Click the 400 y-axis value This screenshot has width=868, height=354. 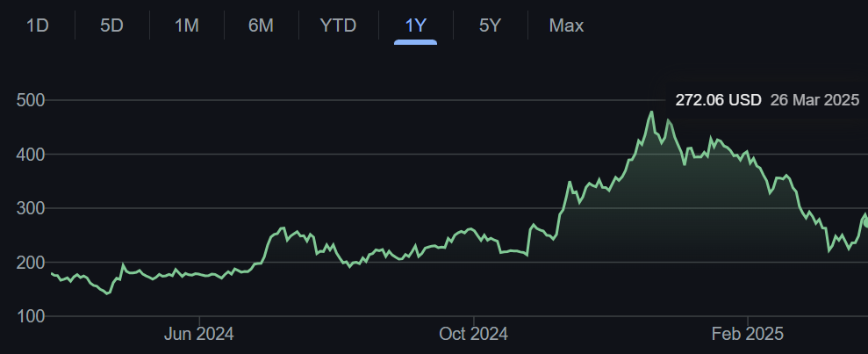pos(31,154)
